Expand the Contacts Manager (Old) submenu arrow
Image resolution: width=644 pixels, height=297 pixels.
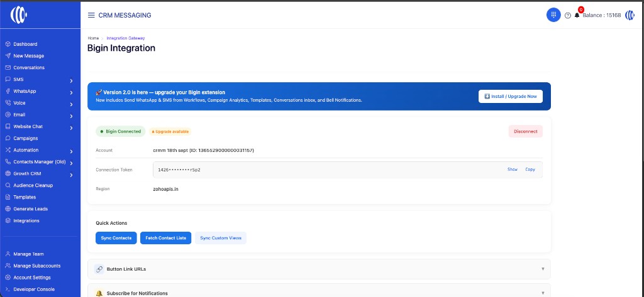pyautogui.click(x=72, y=163)
